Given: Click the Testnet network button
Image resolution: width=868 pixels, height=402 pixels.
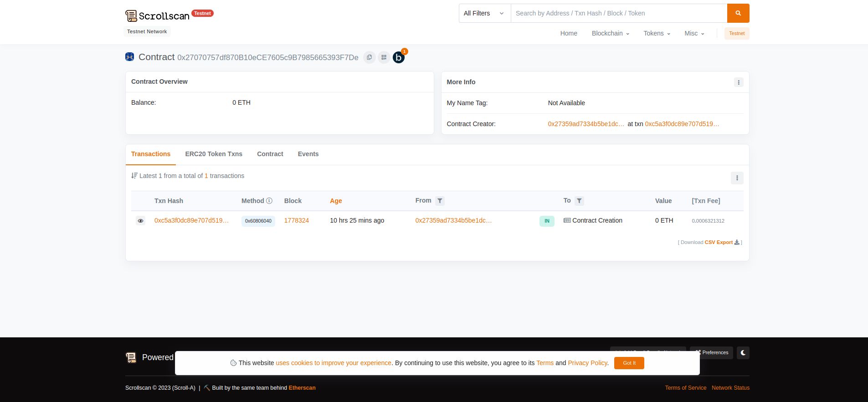Looking at the screenshot, I should [737, 33].
